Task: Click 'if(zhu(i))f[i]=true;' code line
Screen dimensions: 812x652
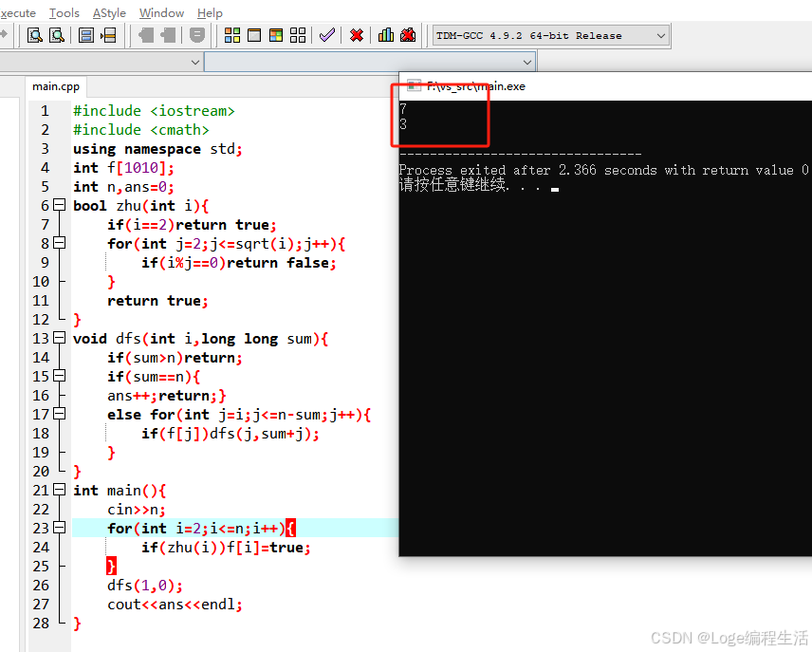Action: tap(226, 548)
